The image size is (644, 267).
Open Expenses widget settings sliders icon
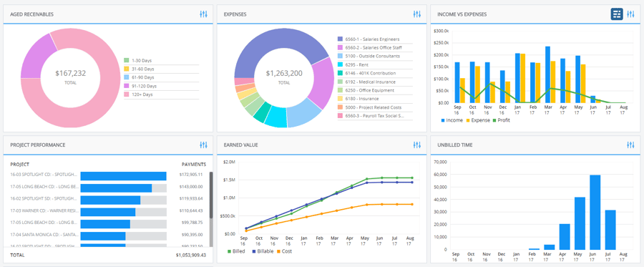tap(417, 14)
